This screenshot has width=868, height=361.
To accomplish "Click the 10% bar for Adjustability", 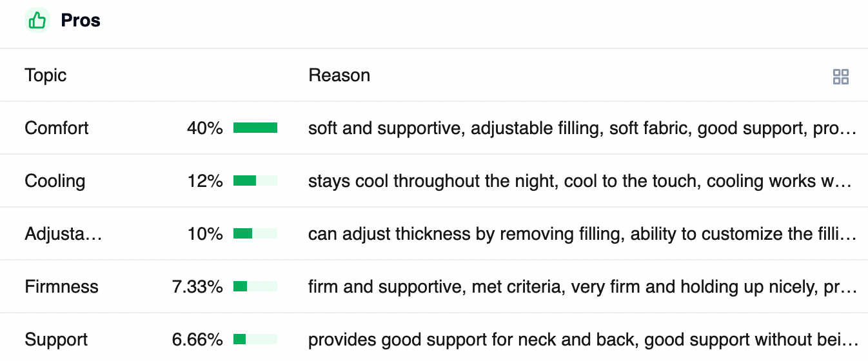I will point(255,233).
